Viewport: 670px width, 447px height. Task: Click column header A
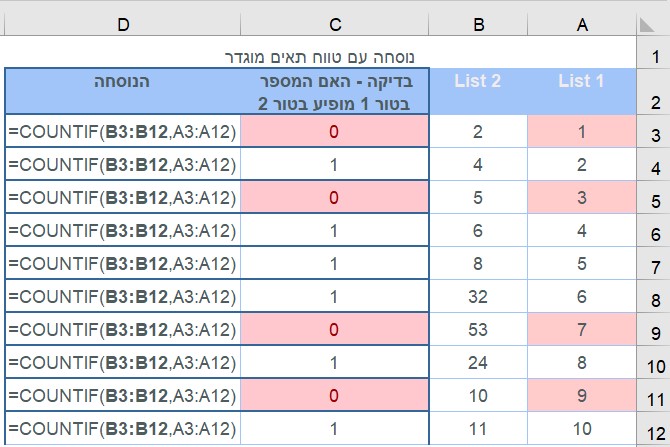tap(581, 21)
